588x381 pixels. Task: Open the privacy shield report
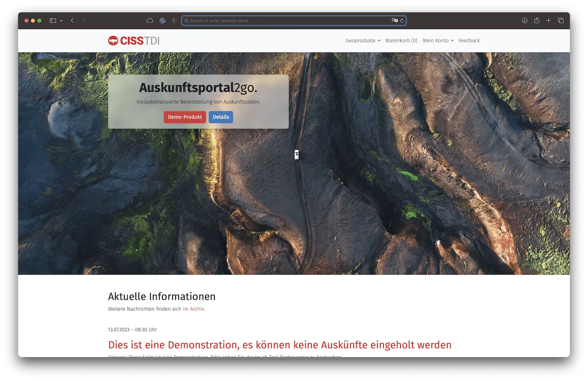pos(175,20)
